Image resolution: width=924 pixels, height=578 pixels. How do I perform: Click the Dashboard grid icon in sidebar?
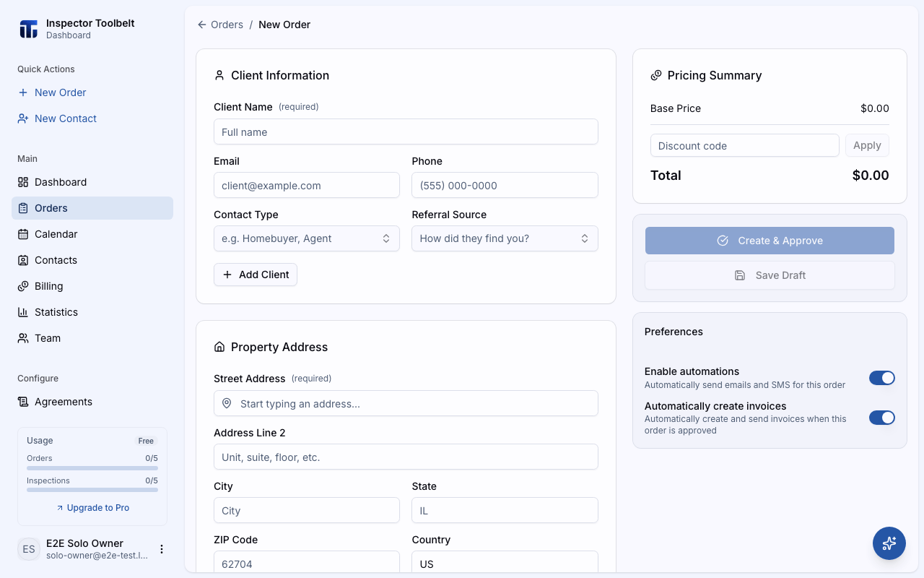pos(23,182)
